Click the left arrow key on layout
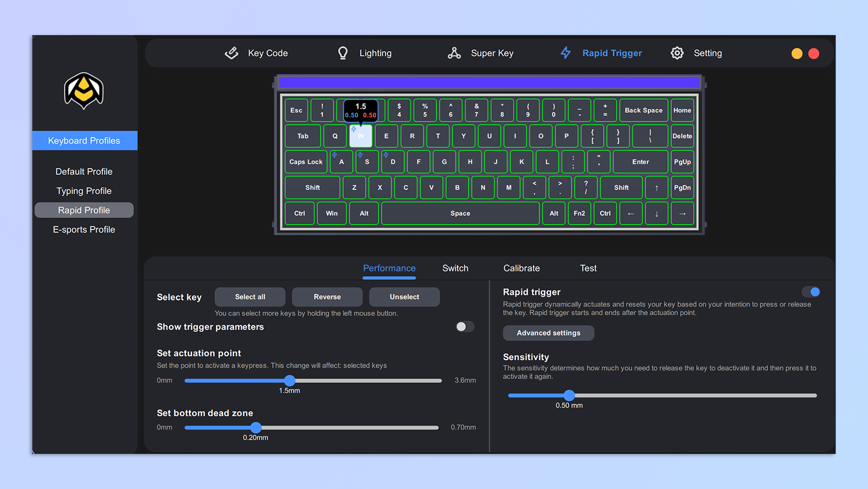The height and width of the screenshot is (489, 868). click(631, 213)
